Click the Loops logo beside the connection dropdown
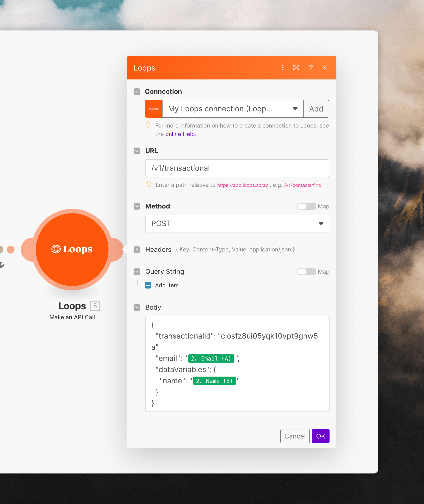Viewport: 424px width, 504px height. pos(154,109)
